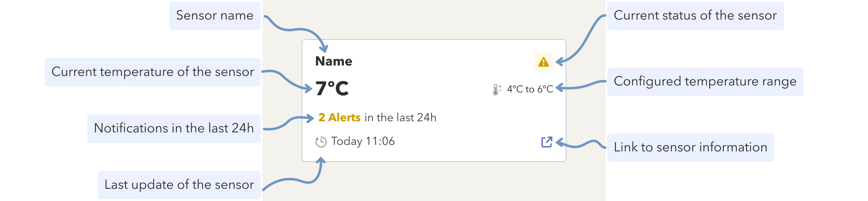This screenshot has width=868, height=201.
Task: Click the "Notifications in the last 24h" label
Action: 174,129
